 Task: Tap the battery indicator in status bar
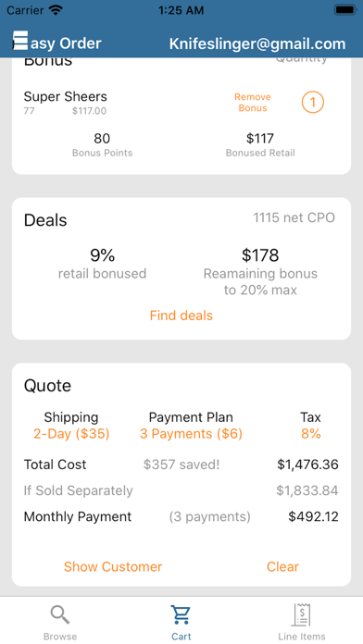[x=344, y=10]
